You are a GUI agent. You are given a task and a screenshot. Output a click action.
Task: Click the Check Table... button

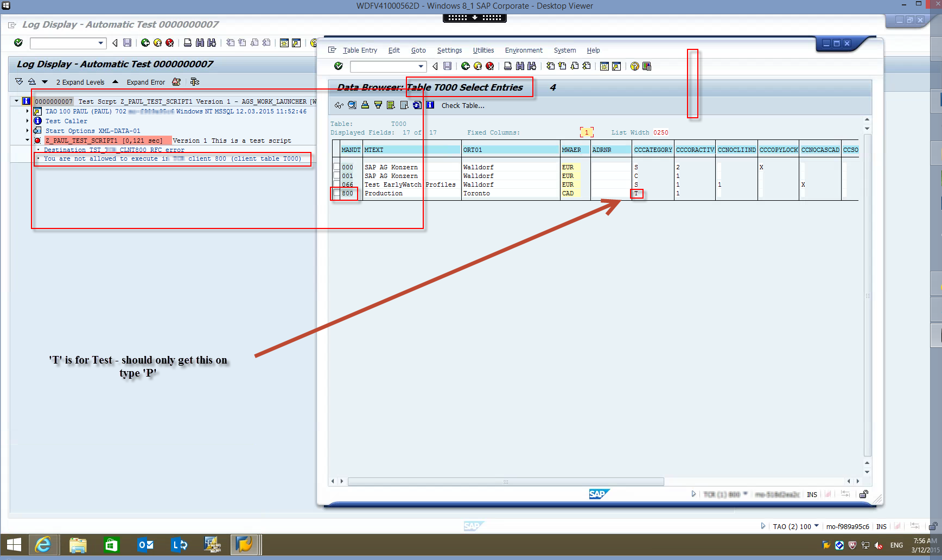coord(463,106)
